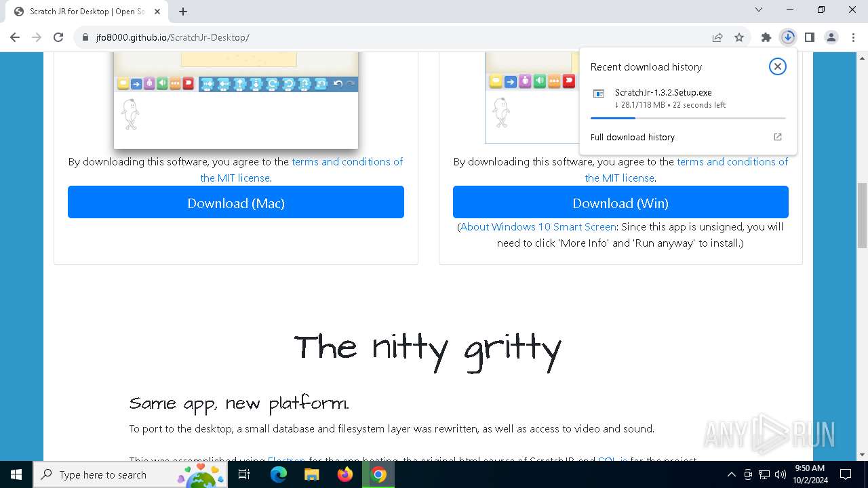Viewport: 868px width, 488px height.
Task: Click the Windows ScratchJr screenshot thumbnail
Action: coord(532,98)
